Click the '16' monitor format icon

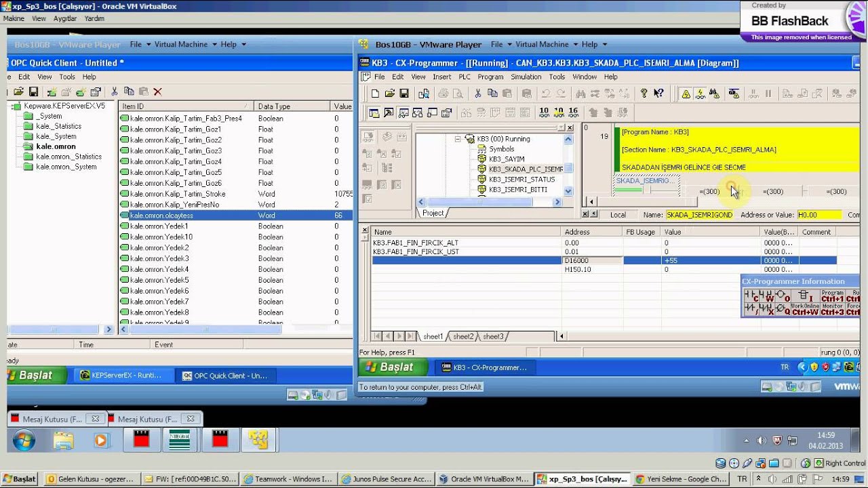pos(574,112)
